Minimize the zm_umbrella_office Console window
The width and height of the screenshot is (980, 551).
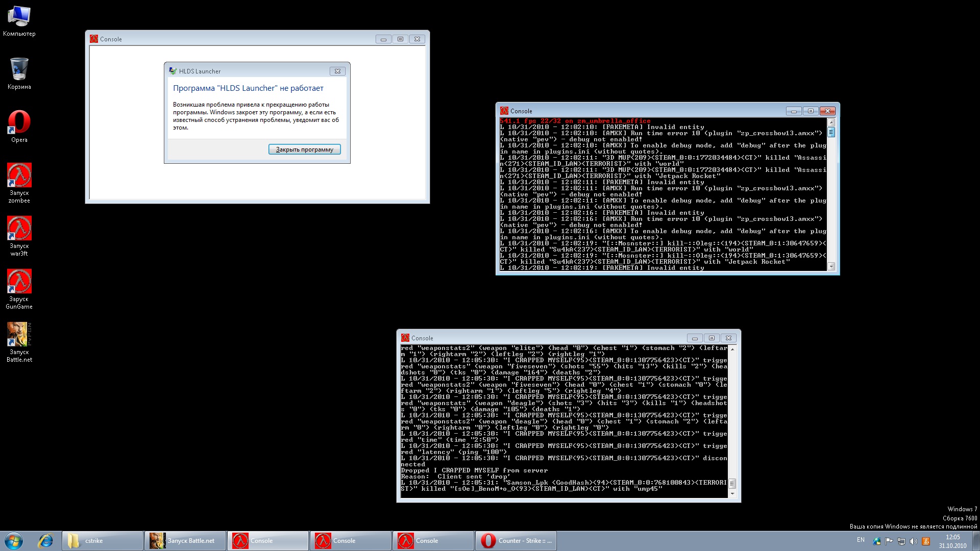click(x=794, y=111)
